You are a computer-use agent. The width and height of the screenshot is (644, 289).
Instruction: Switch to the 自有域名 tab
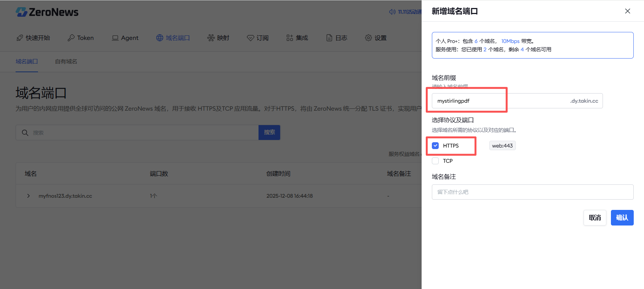[x=66, y=62]
